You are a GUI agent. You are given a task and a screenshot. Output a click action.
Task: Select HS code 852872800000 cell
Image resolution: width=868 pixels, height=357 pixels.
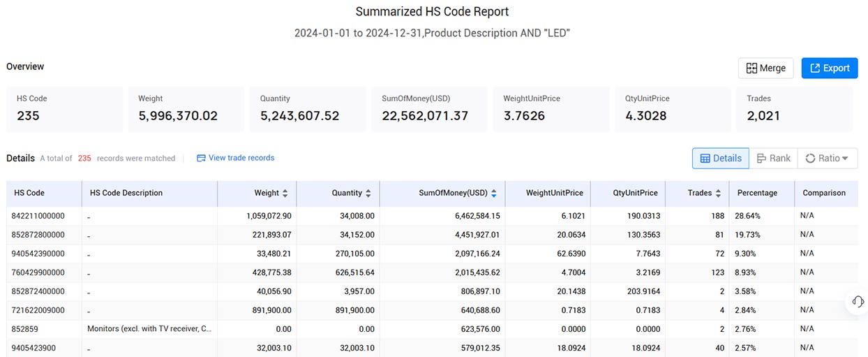tap(44, 235)
